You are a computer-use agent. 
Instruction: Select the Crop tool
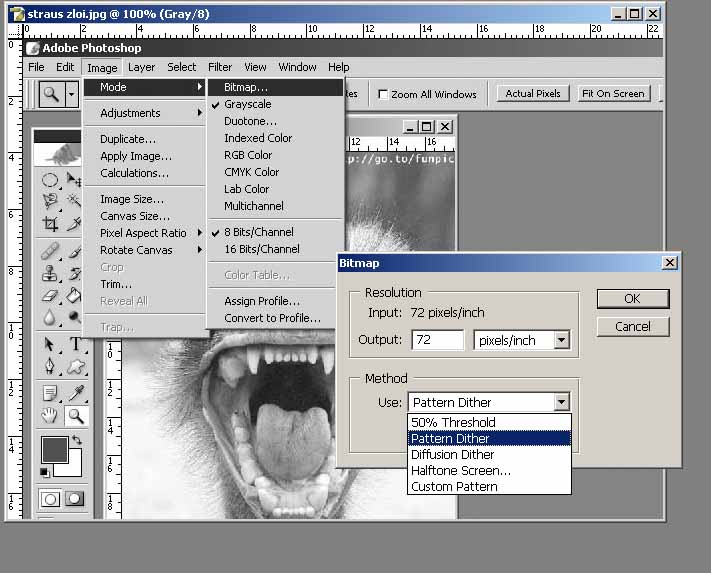[x=50, y=223]
